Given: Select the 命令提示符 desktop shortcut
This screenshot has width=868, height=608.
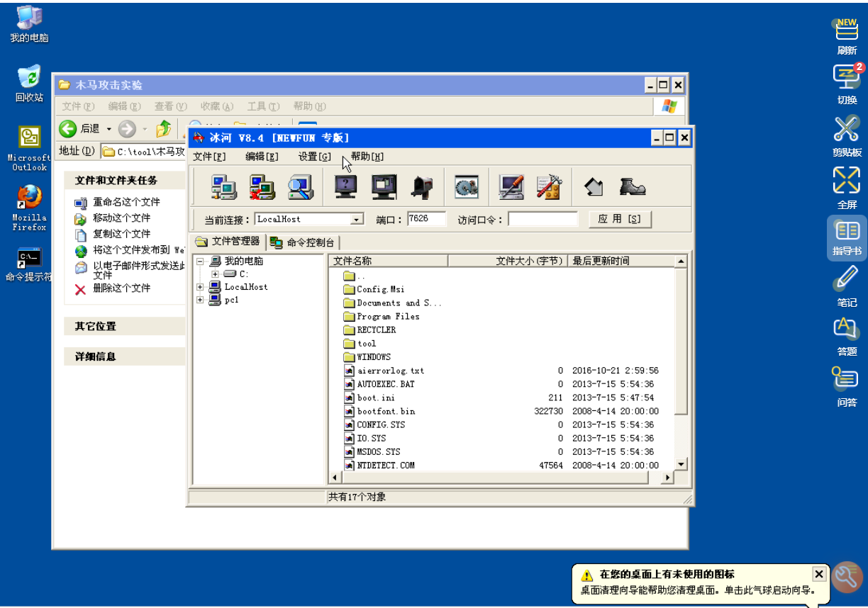Looking at the screenshot, I should pyautogui.click(x=29, y=264).
